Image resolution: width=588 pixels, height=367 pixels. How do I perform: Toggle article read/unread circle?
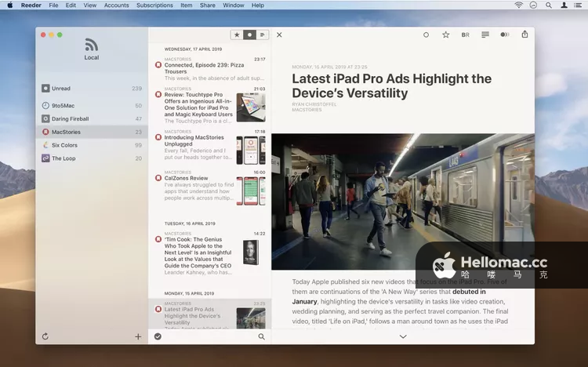point(426,35)
